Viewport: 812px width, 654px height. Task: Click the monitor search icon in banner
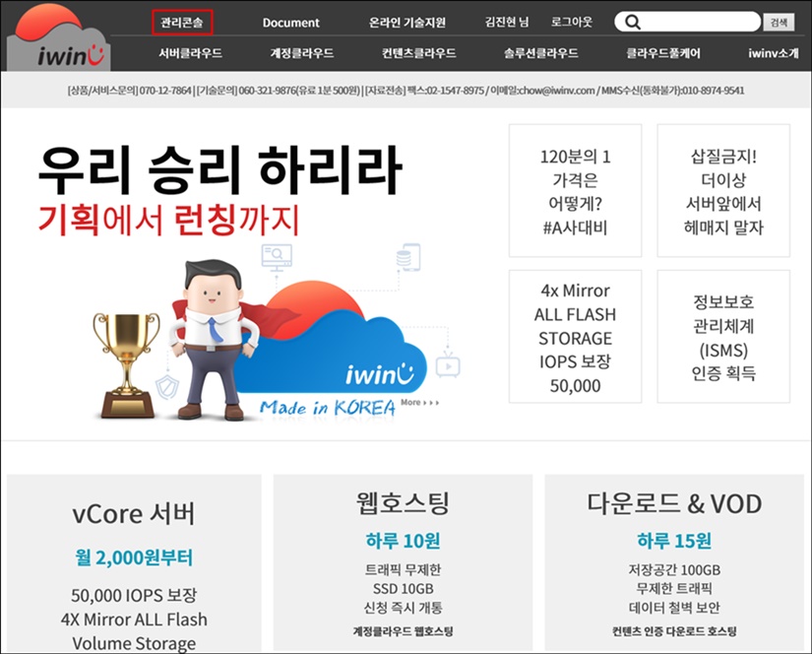coord(277,257)
